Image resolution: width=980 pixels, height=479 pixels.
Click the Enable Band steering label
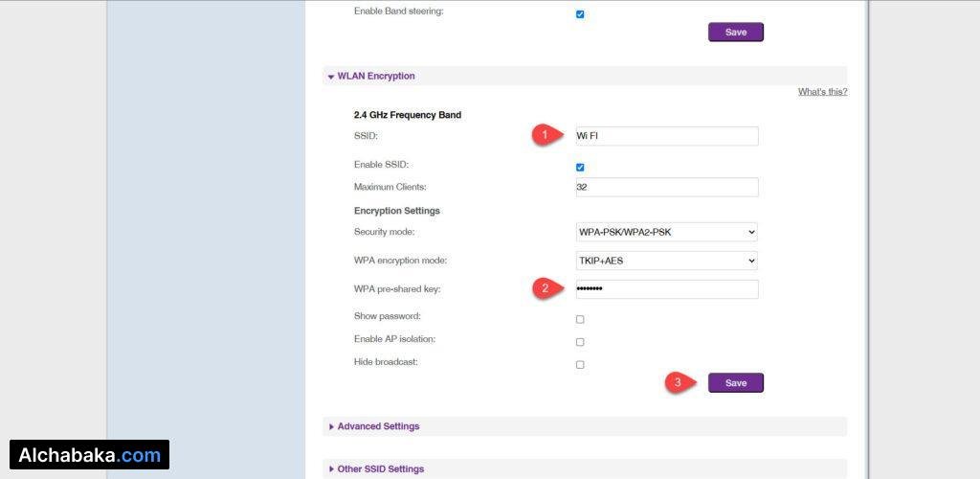coord(399,11)
